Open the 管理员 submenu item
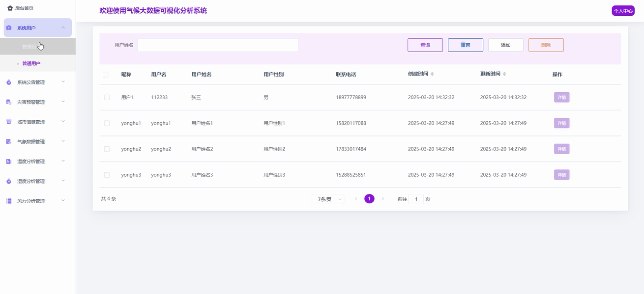The width and height of the screenshot is (644, 294). point(38,47)
